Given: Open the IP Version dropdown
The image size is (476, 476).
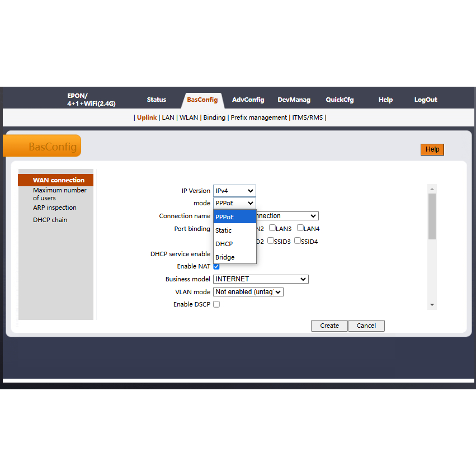Looking at the screenshot, I should tap(234, 191).
